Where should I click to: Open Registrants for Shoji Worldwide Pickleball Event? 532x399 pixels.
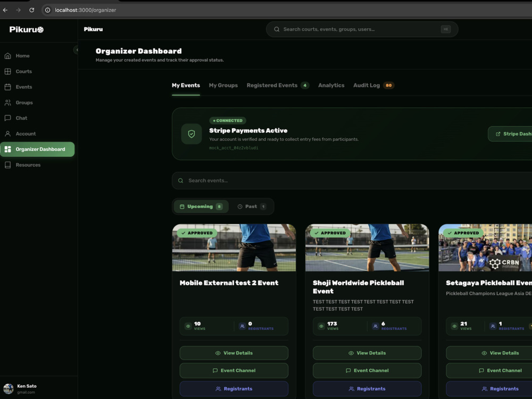tap(367, 389)
